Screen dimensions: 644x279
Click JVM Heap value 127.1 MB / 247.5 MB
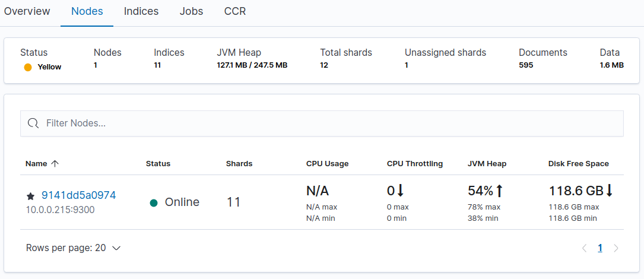[x=252, y=65]
